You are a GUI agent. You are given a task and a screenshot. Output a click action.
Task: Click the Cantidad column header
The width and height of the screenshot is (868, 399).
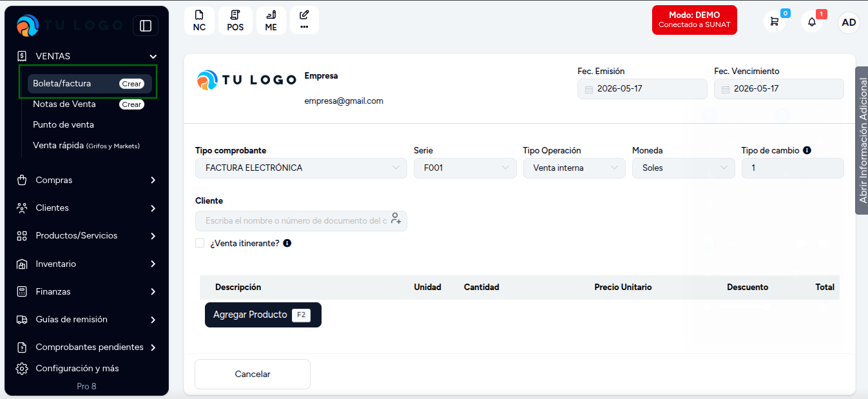coord(481,287)
